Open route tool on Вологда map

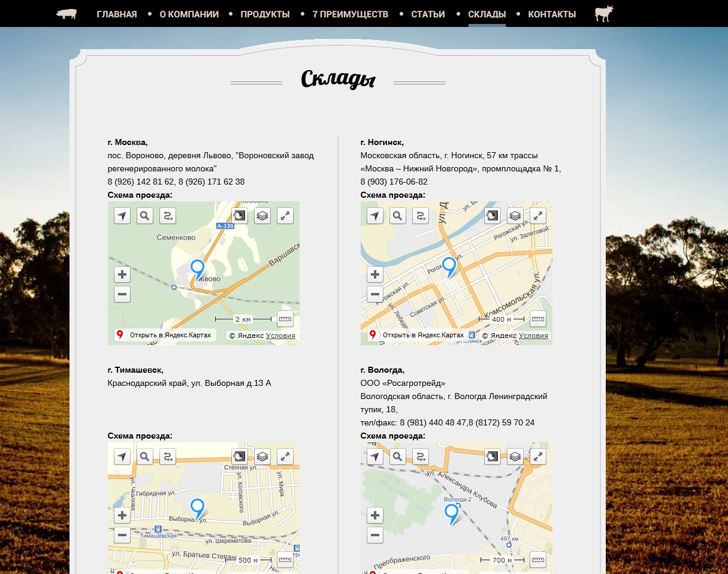421,457
